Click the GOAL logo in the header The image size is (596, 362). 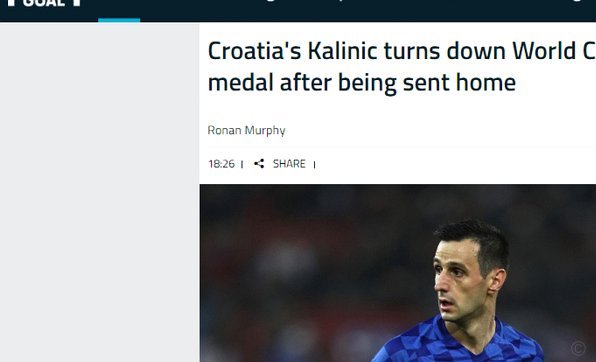44,3
